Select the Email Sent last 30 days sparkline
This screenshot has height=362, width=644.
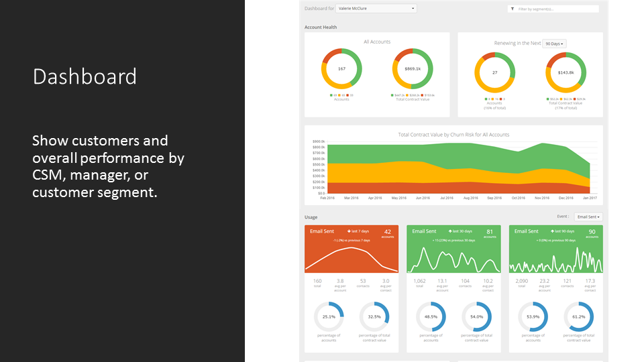[453, 260]
